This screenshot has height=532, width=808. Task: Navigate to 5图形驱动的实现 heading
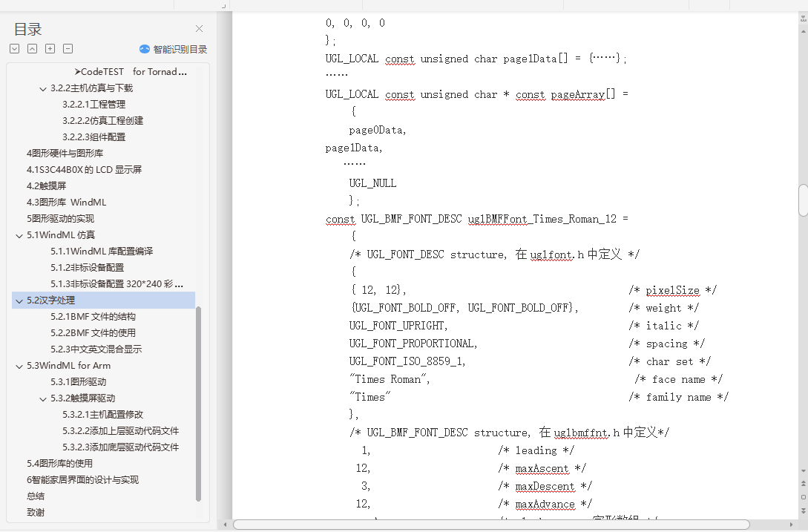click(60, 219)
